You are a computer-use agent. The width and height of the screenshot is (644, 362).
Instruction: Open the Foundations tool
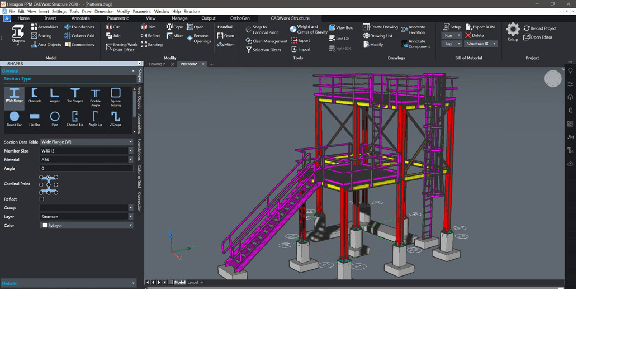coord(79,27)
